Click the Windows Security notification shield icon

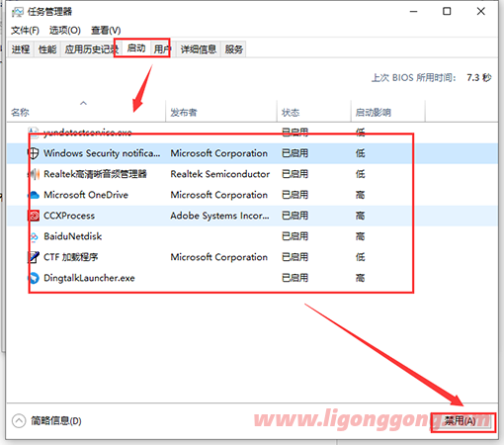34,153
